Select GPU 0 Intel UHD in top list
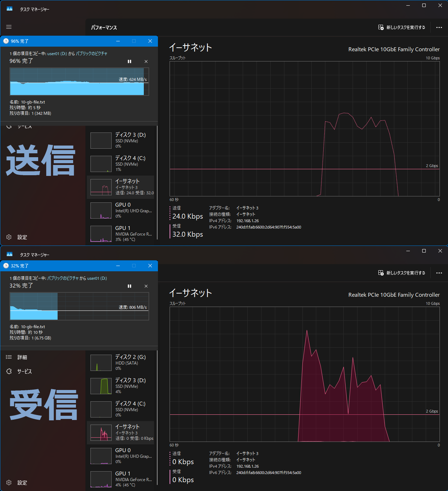Screen dimensions: 448x491 pyautogui.click(x=120, y=211)
